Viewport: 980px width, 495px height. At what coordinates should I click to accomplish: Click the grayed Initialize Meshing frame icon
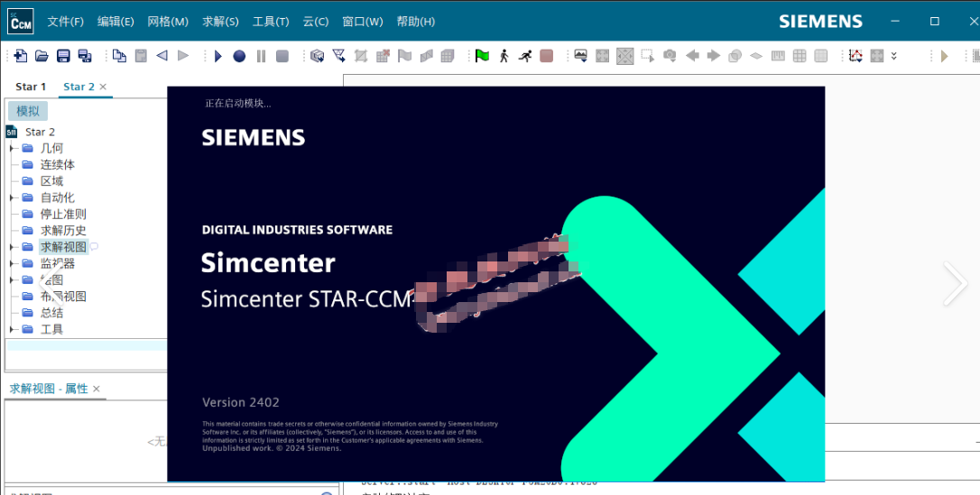point(361,56)
